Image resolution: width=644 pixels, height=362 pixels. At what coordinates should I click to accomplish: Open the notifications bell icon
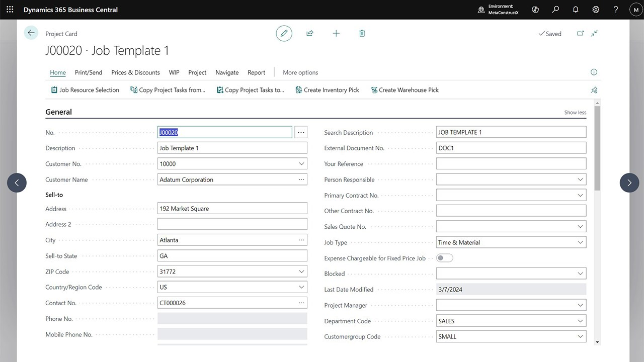point(576,10)
